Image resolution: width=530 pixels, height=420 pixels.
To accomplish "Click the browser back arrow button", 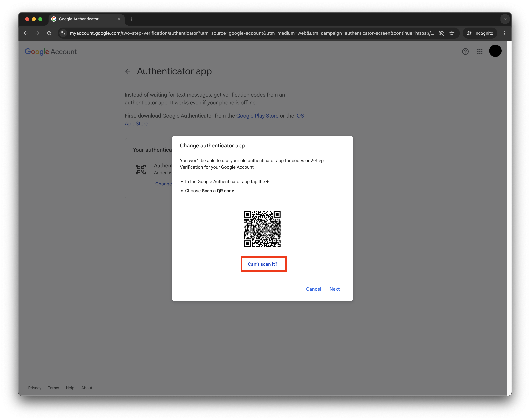I will point(26,33).
